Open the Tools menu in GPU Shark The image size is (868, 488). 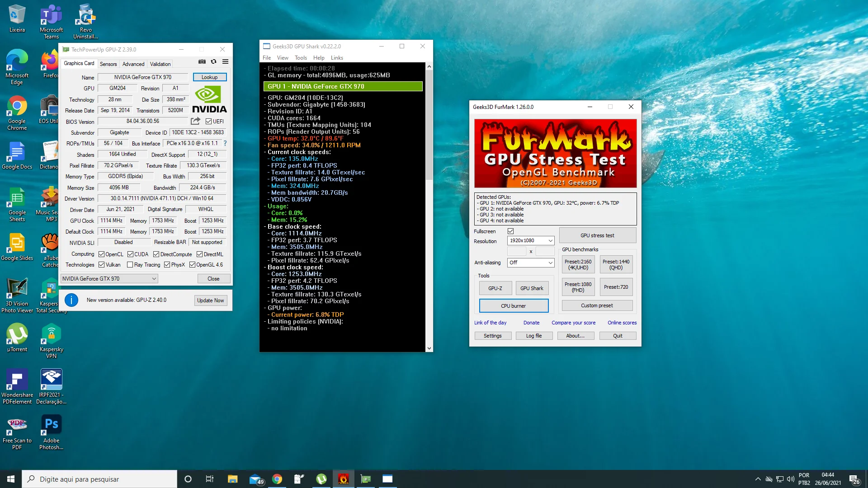[x=301, y=58]
